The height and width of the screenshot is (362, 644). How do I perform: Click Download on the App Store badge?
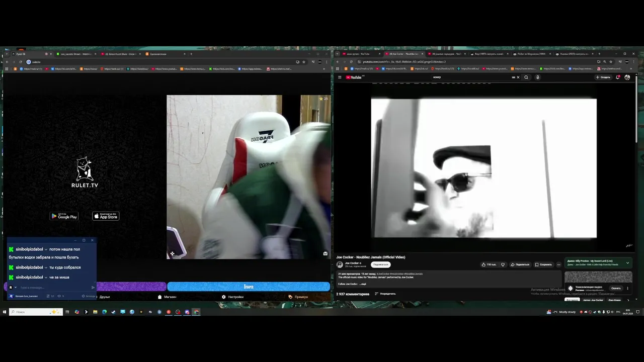(106, 216)
